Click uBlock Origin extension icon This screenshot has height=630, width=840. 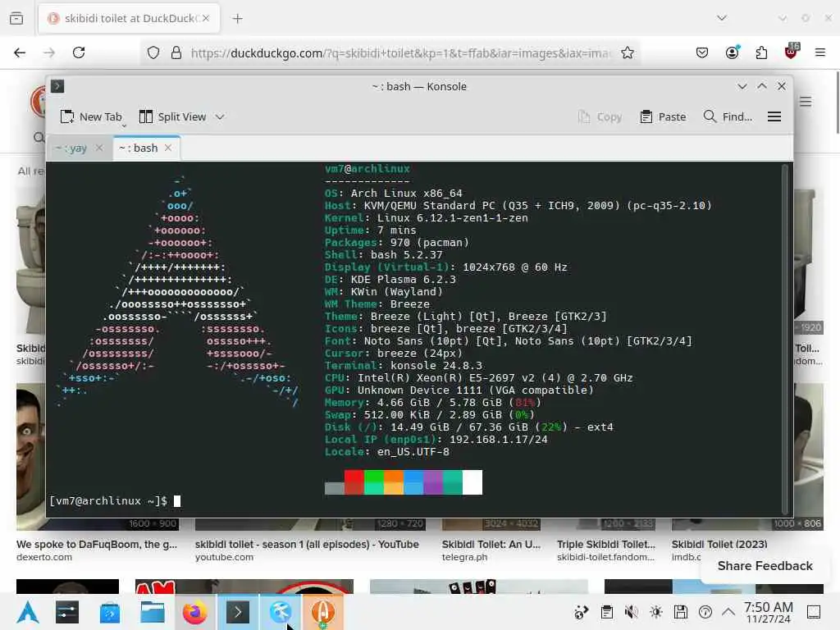792,52
